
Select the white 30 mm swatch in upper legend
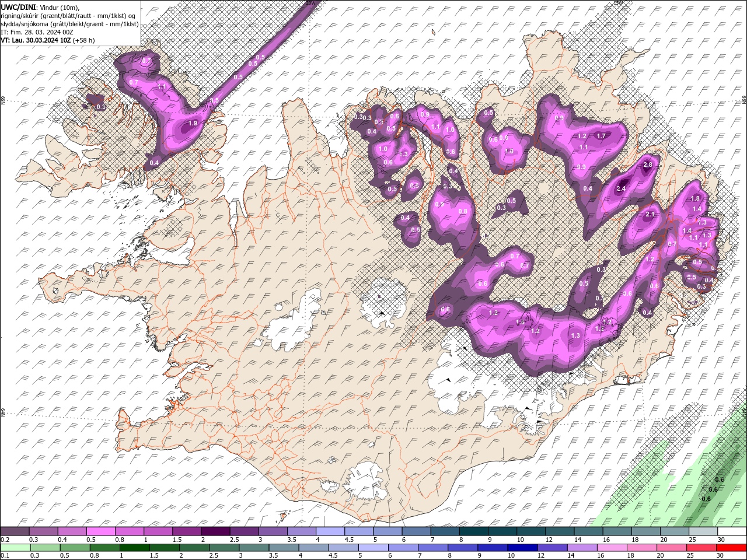[x=732, y=531]
